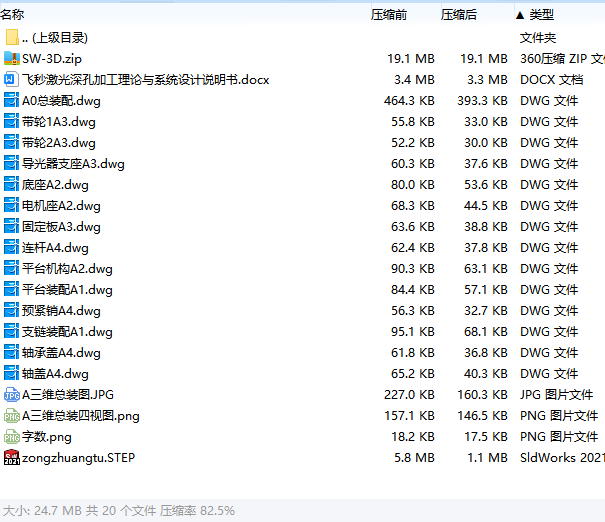Click the 17.5 KB compressed size value

pyautogui.click(x=486, y=436)
